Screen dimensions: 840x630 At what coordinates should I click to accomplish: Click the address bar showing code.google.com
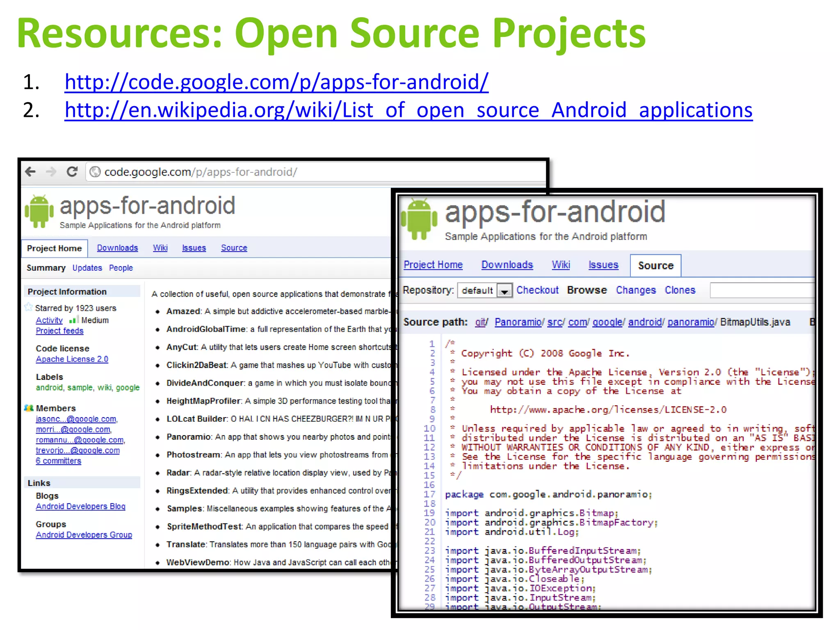(316, 172)
